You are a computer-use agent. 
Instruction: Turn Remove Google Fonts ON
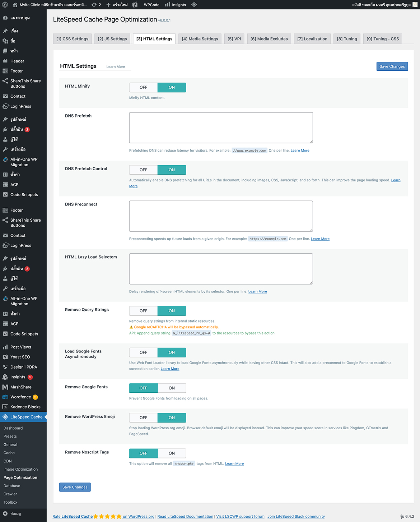(172, 388)
